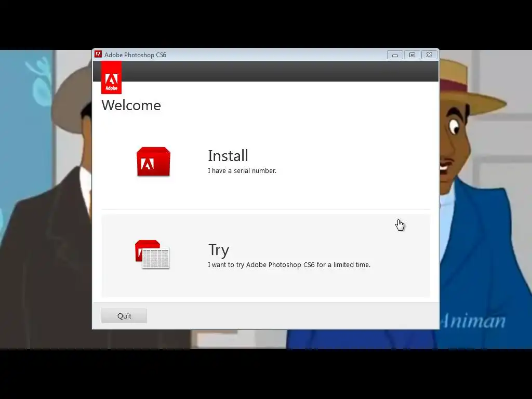This screenshot has width=532, height=399.
Task: Choose the Try heading
Action: [x=219, y=251]
